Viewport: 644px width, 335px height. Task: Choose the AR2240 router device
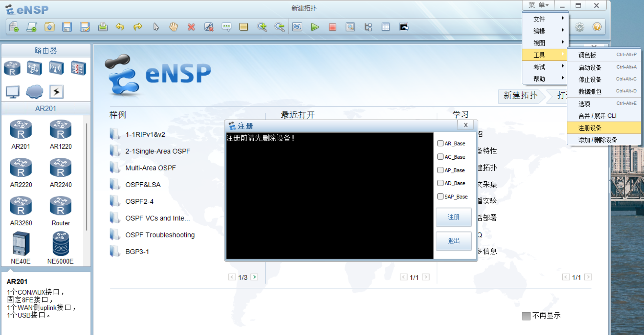pyautogui.click(x=61, y=173)
